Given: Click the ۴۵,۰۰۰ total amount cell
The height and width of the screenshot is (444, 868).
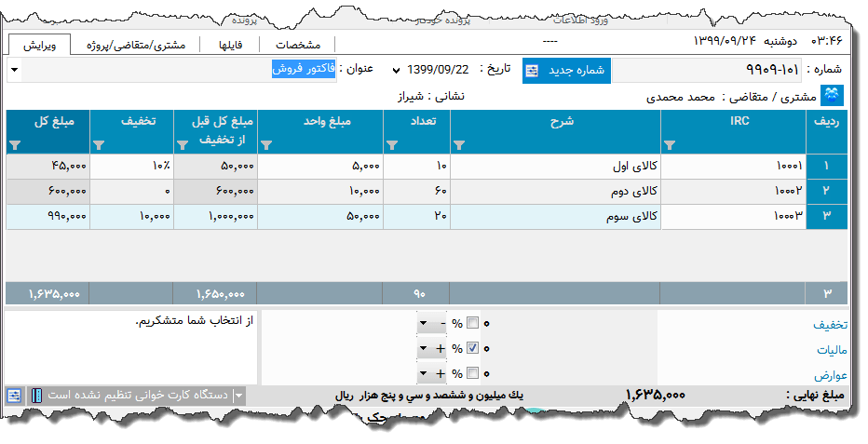Looking at the screenshot, I should tap(47, 166).
